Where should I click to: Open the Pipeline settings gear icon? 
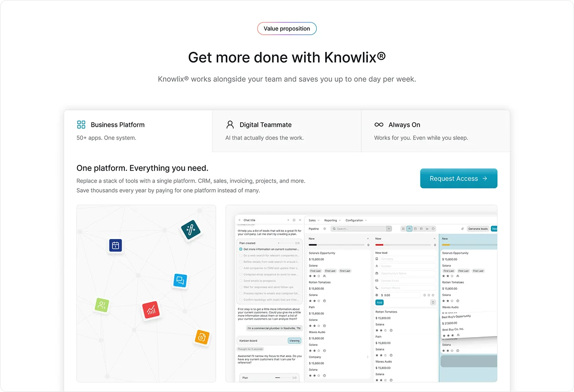pyautogui.click(x=325, y=229)
